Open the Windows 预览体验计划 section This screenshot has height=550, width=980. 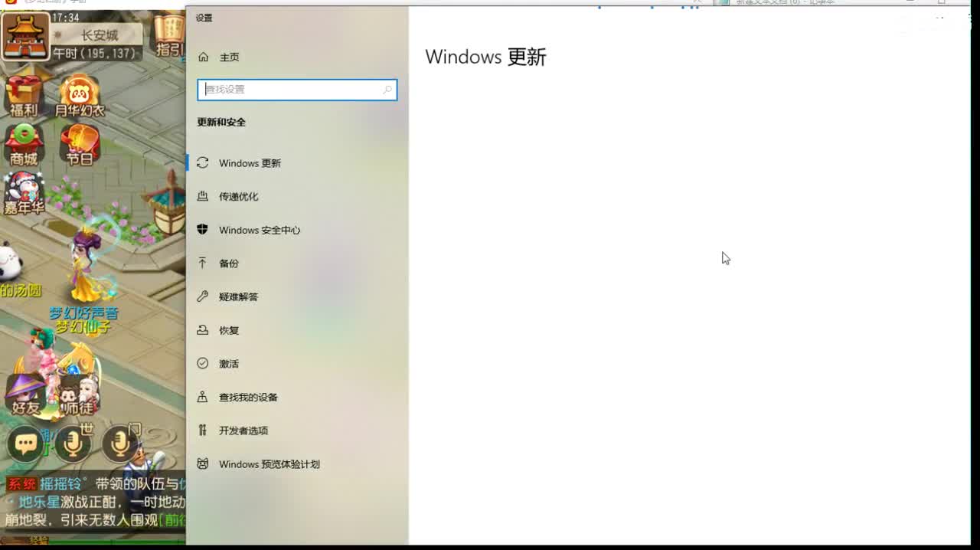(269, 464)
